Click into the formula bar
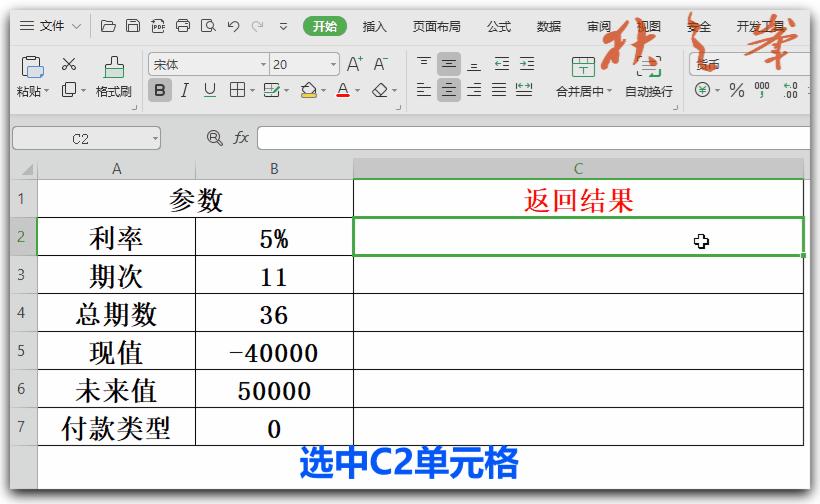This screenshot has height=504, width=820. pos(533,139)
